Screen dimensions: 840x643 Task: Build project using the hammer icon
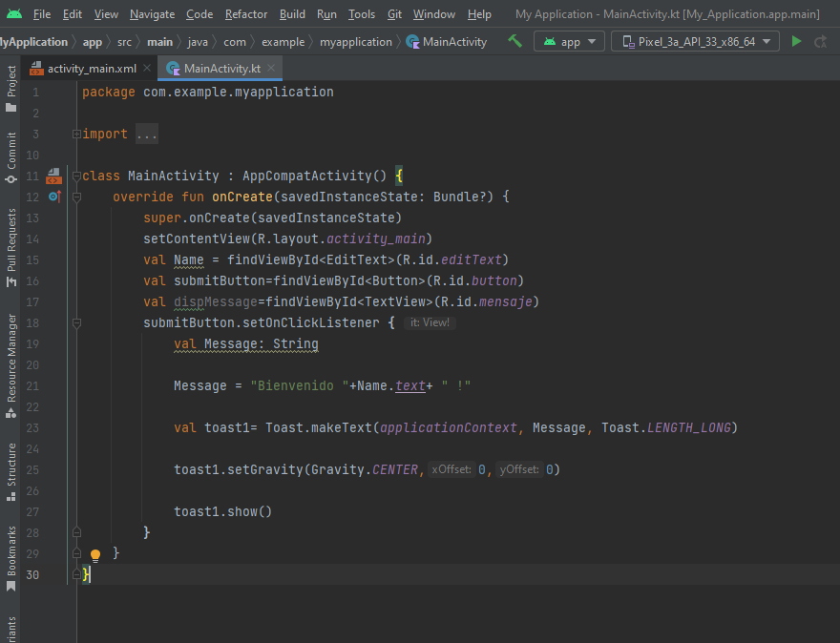[514, 41]
